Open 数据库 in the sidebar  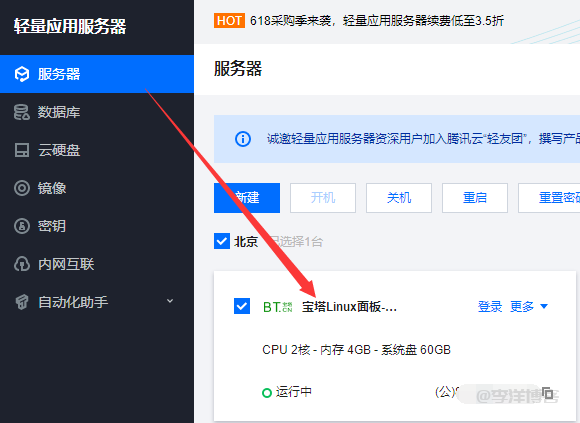97,112
